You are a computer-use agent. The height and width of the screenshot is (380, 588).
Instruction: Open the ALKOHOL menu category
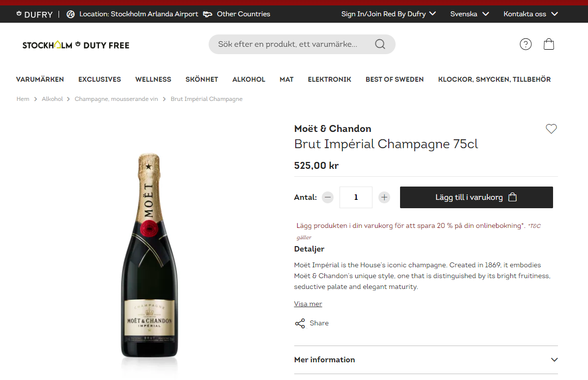pos(248,79)
